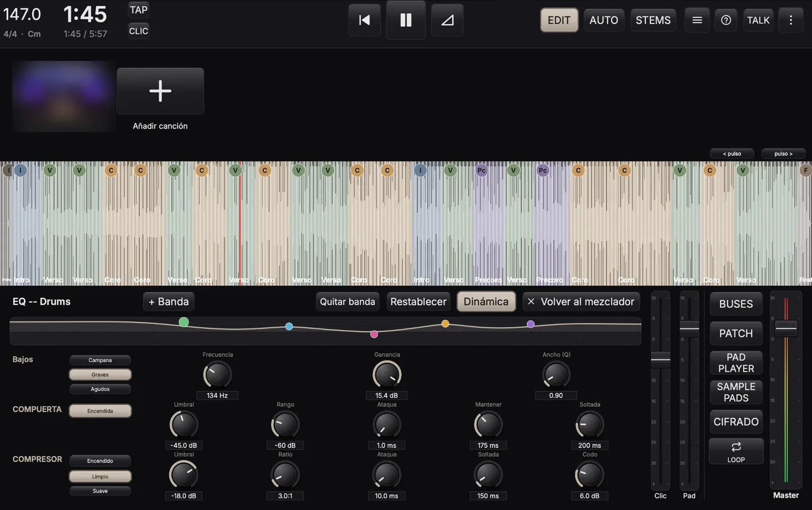Toggle the Compuerta Encendida switch
812x510 pixels.
pyautogui.click(x=100, y=411)
